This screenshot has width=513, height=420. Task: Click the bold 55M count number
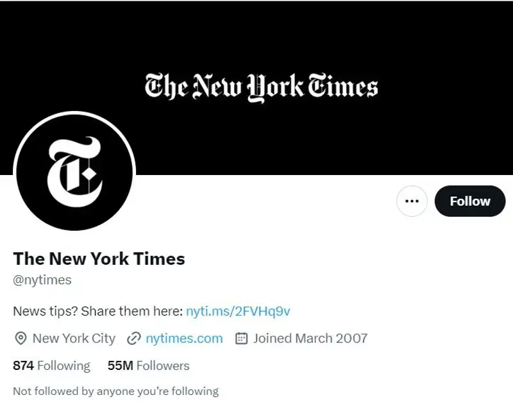(120, 366)
